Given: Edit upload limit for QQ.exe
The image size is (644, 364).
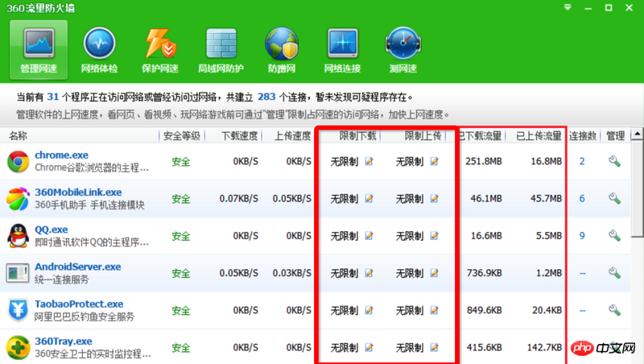Looking at the screenshot, I should [434, 236].
